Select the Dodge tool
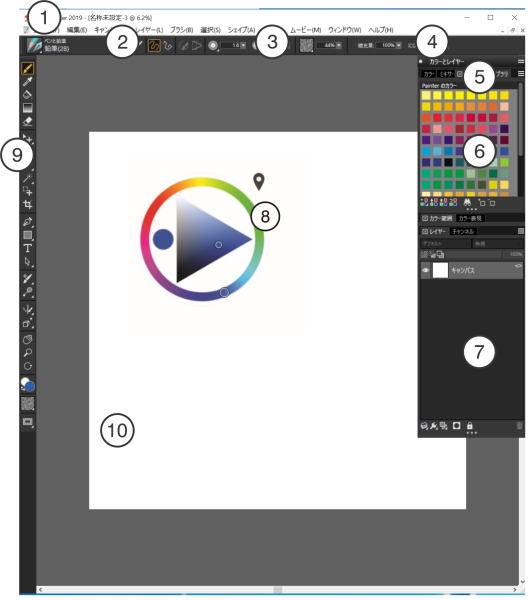This screenshot has width=532, height=600. 28,292
